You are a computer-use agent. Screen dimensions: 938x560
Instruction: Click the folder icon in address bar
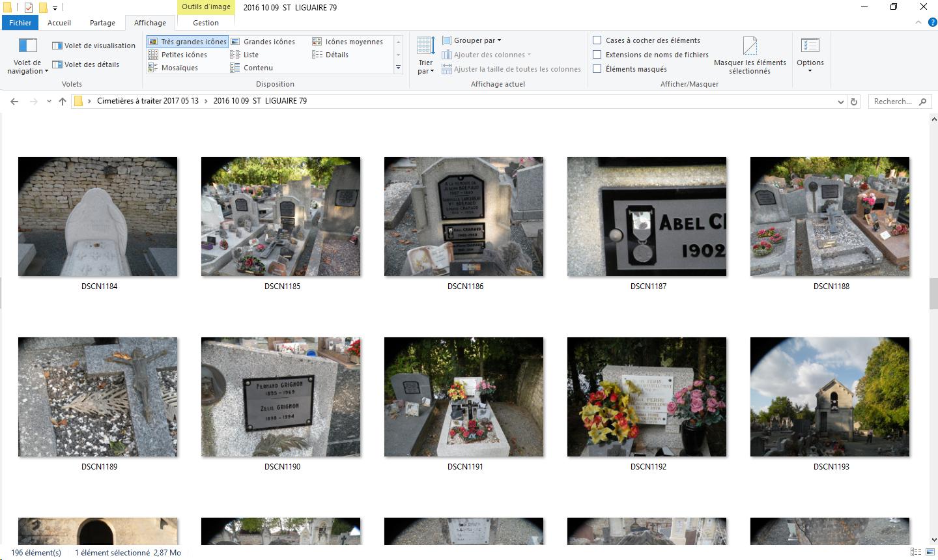coord(78,102)
